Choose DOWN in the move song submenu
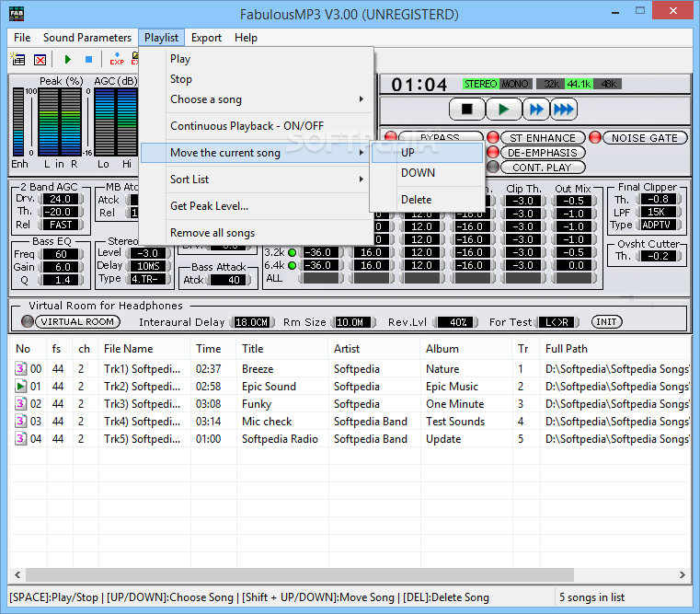700x614 pixels. pos(427,172)
